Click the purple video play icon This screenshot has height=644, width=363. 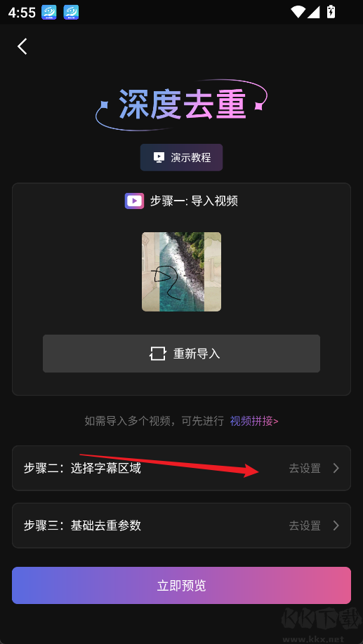pos(134,201)
